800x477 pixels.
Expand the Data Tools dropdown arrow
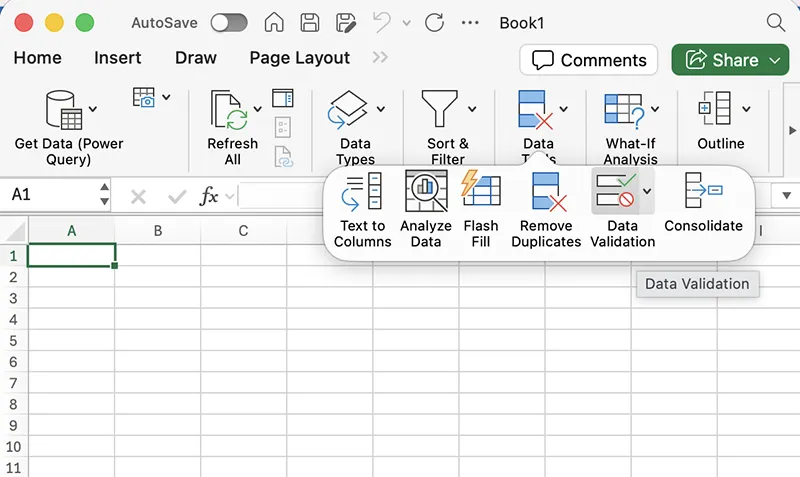click(564, 109)
